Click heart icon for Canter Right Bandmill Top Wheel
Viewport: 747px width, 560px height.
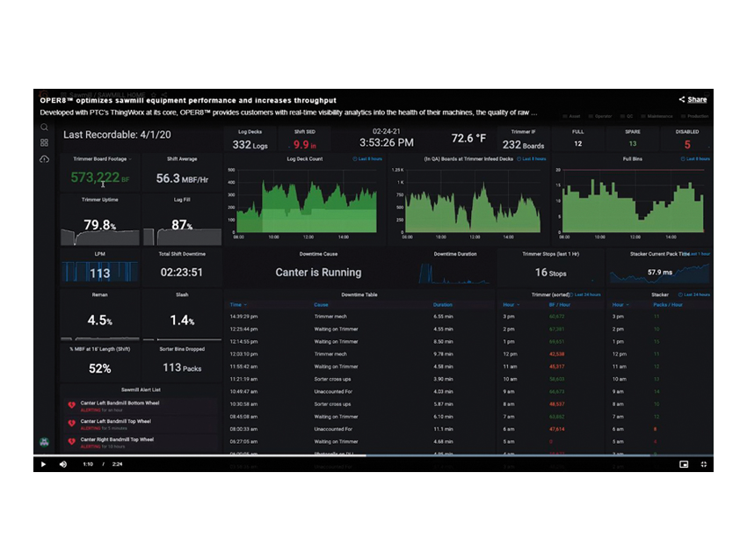(x=71, y=441)
